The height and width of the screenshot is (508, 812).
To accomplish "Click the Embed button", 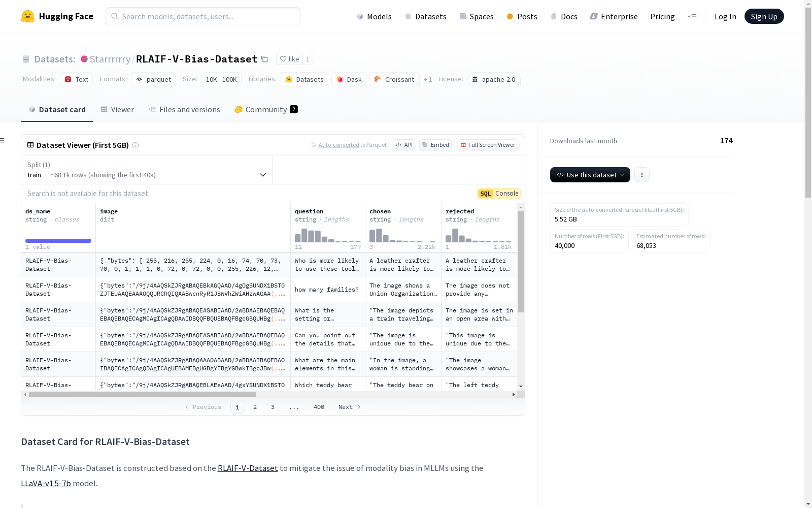I will point(435,145).
